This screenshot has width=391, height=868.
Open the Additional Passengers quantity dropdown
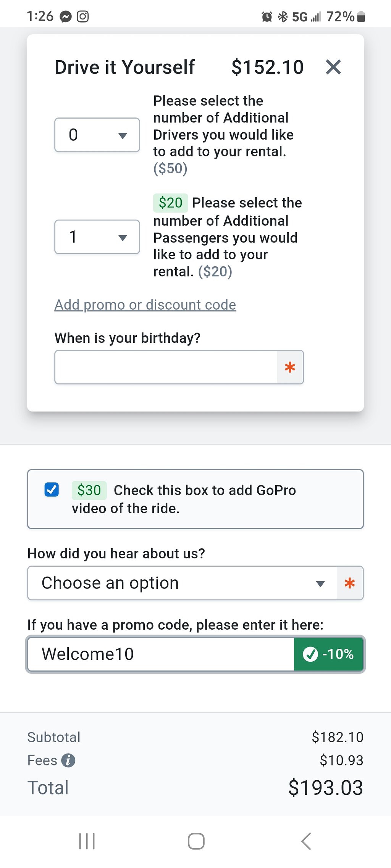97,237
